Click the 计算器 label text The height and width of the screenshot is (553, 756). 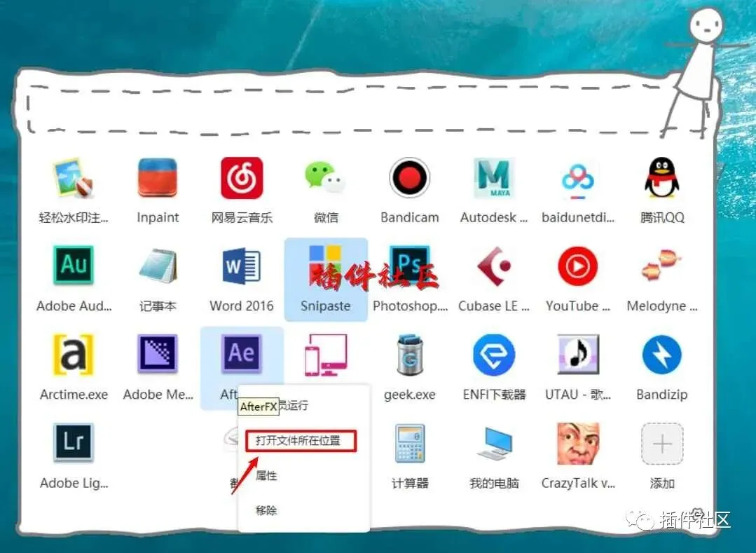410,483
